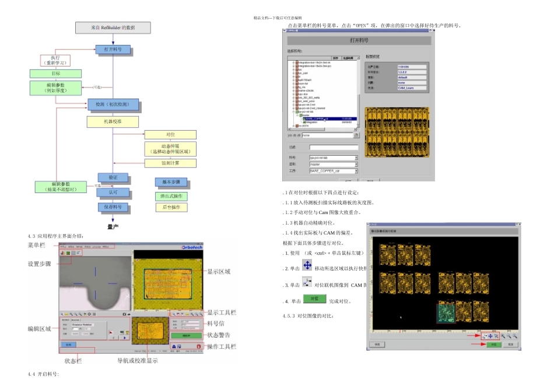The image size is (554, 392).
Task: Click the yellow ruler tool in video toolbar
Action: [66, 314]
